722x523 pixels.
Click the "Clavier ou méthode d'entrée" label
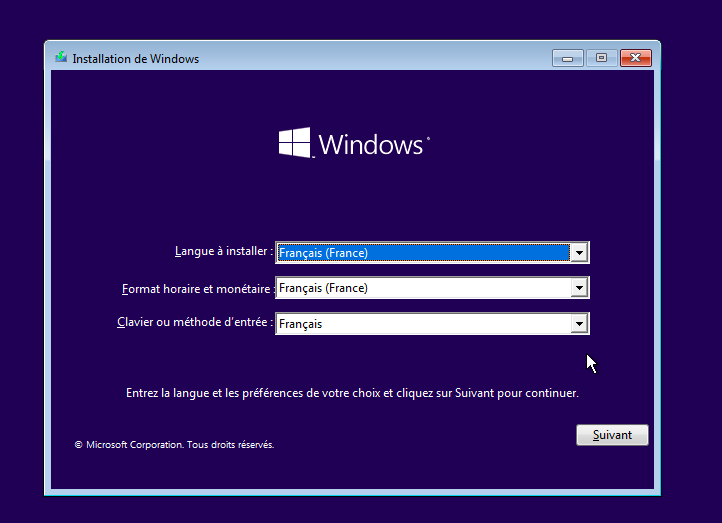pos(194,323)
